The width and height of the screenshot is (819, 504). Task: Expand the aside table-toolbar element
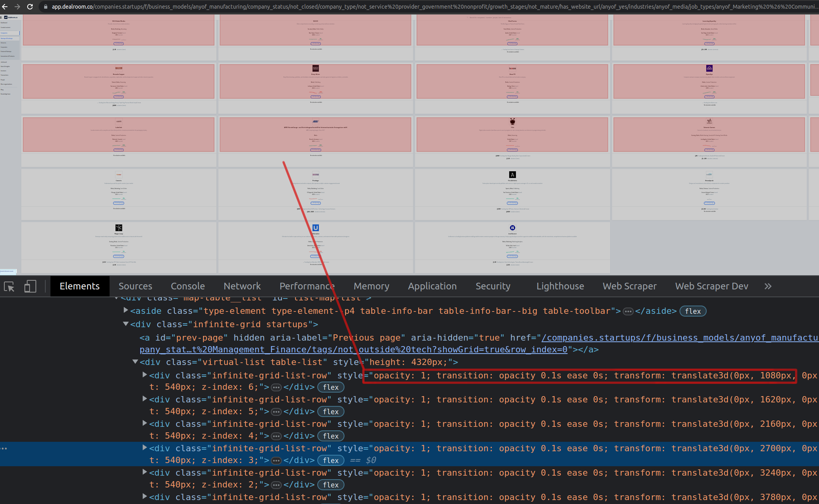[126, 310]
